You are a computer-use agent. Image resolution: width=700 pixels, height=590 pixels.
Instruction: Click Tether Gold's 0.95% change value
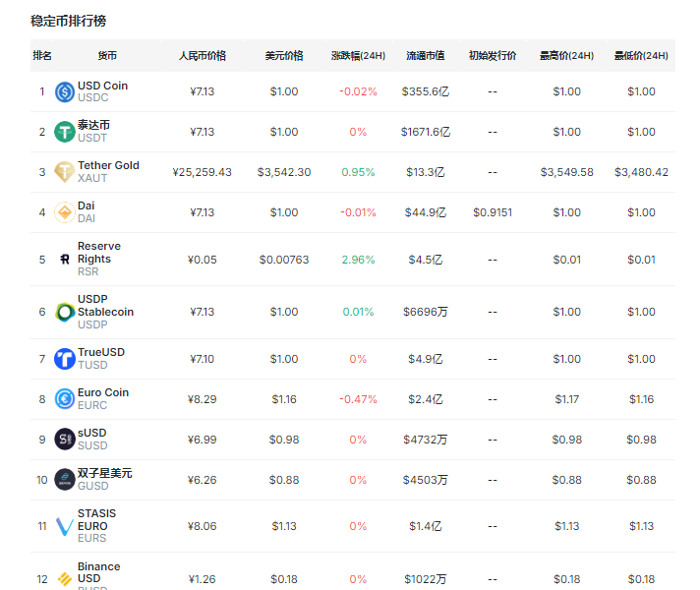(x=358, y=172)
